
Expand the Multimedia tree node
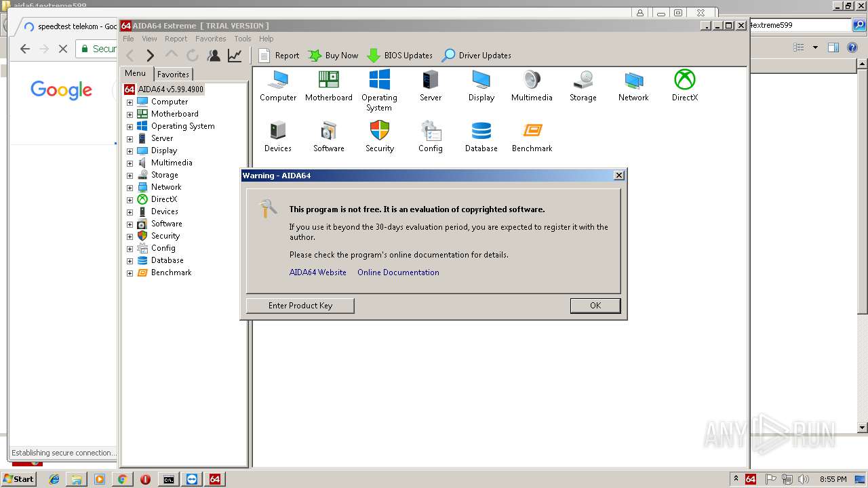pos(130,163)
